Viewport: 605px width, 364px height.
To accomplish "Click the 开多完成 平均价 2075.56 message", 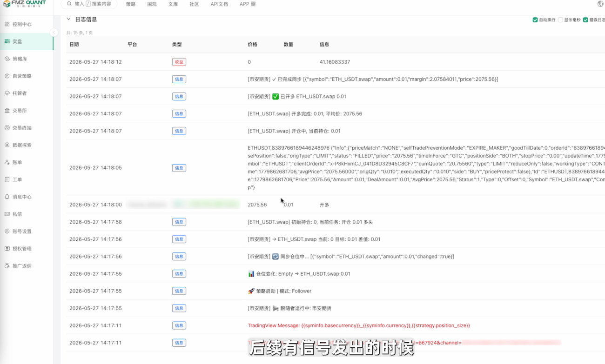I will 305,114.
